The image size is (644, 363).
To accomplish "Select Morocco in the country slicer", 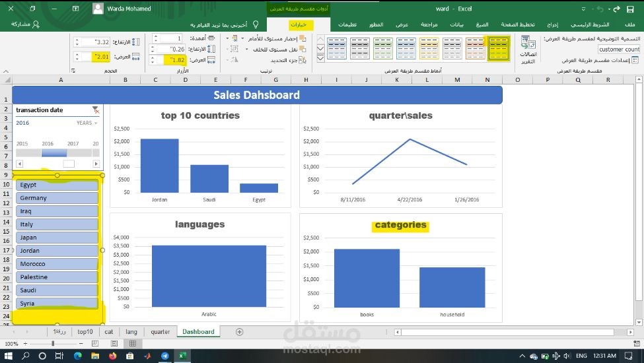I will [57, 264].
